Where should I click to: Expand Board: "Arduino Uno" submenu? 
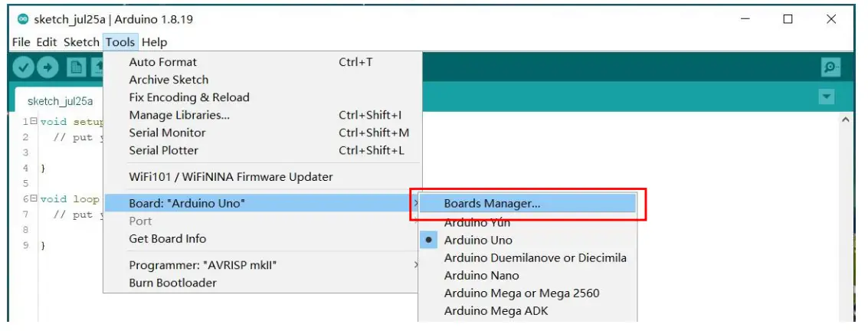pos(263,204)
